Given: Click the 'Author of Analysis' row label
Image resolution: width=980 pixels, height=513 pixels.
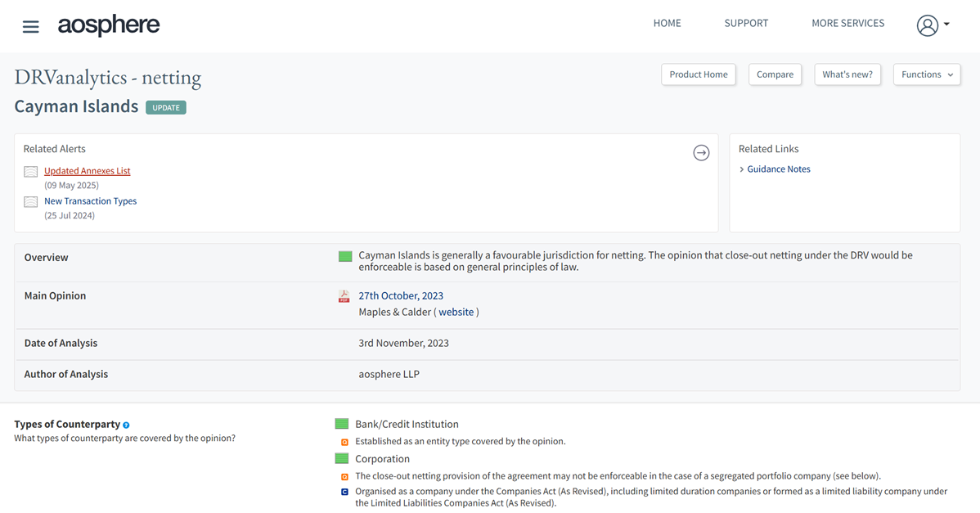Looking at the screenshot, I should click(66, 374).
